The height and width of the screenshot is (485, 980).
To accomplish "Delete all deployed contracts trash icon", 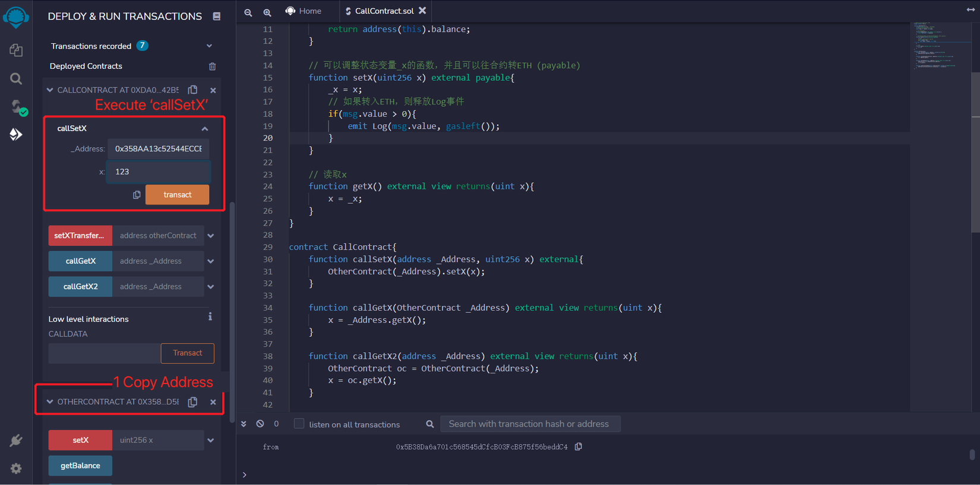I will 212,66.
